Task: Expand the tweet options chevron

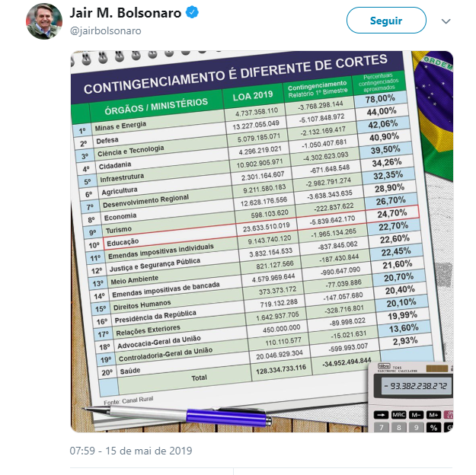Action: tap(445, 21)
